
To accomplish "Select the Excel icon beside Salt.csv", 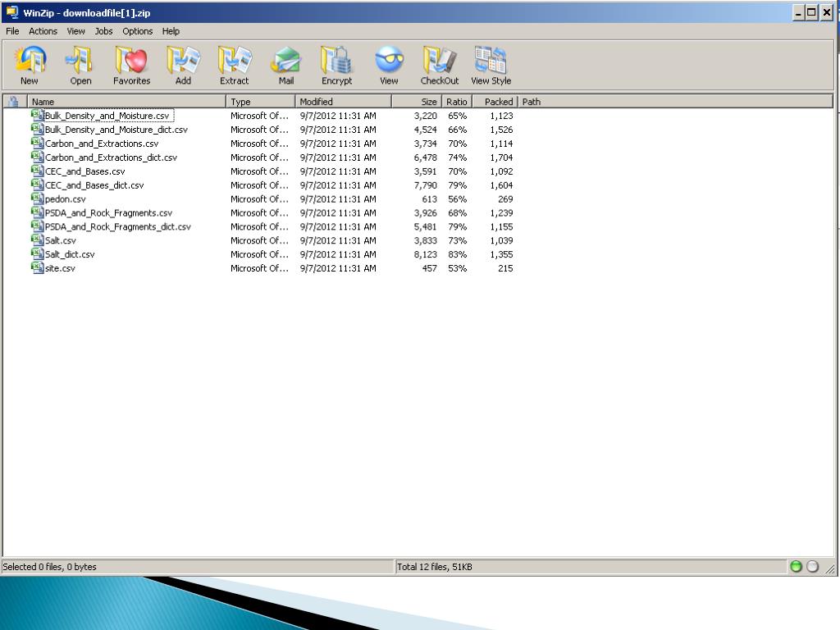I will (x=38, y=240).
